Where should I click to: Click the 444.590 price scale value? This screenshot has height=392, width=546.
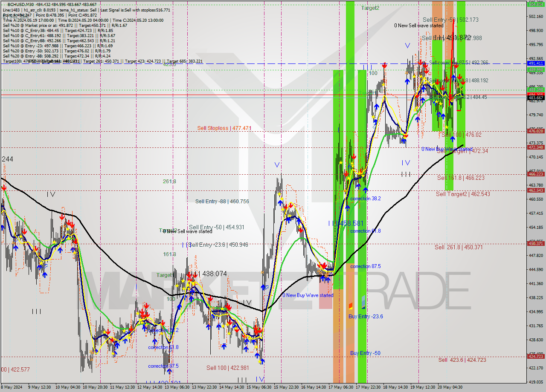(x=536, y=269)
